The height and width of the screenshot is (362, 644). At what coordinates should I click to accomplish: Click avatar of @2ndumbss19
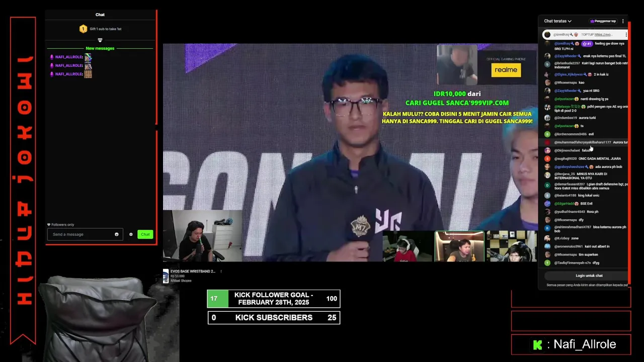547,118
